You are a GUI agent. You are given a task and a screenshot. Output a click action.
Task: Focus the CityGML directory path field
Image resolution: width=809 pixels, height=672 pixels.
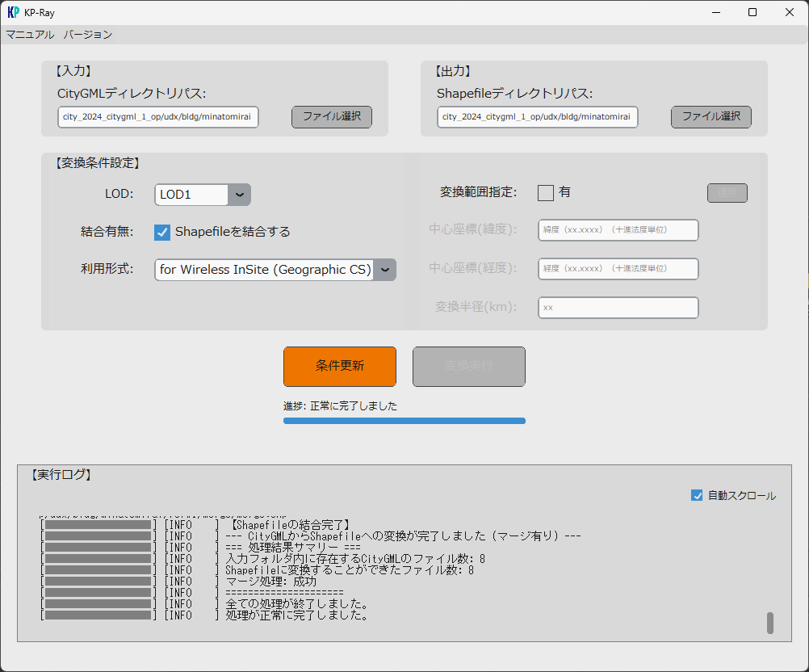[x=158, y=117]
